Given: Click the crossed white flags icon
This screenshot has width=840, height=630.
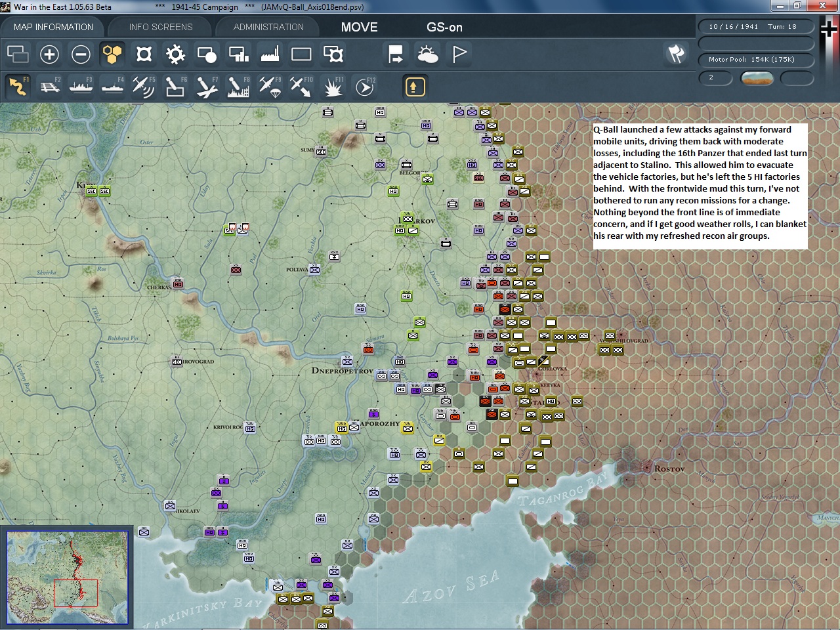Looking at the screenshot, I should click(676, 54).
